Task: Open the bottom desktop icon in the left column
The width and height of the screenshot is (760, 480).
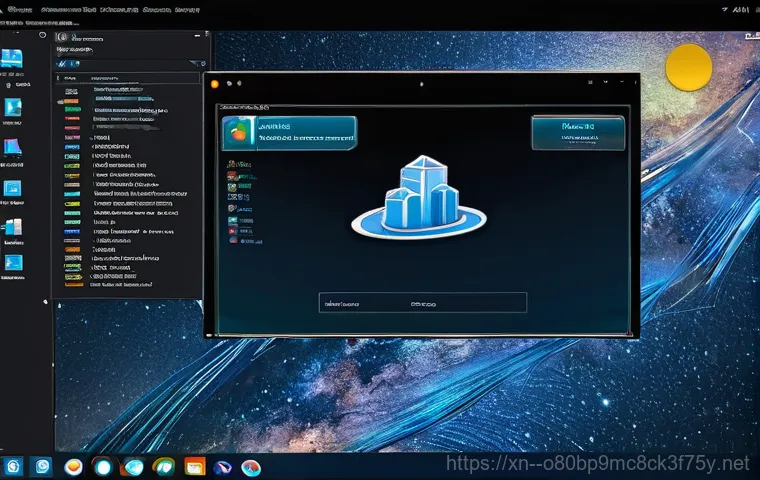Action: 14,264
